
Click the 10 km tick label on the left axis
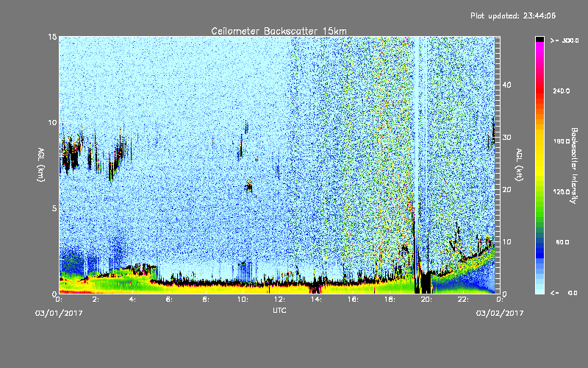(x=52, y=122)
